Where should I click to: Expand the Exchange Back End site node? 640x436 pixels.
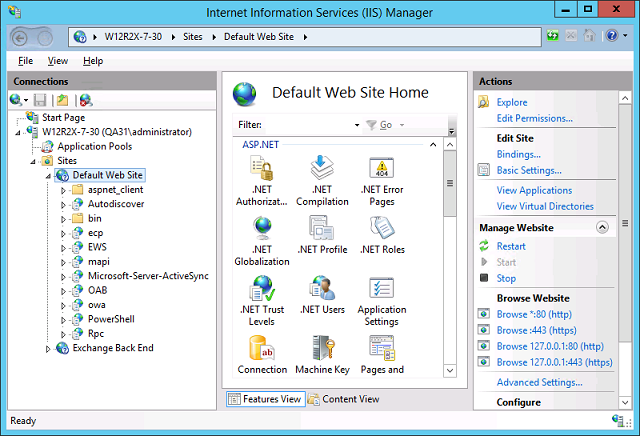point(48,348)
